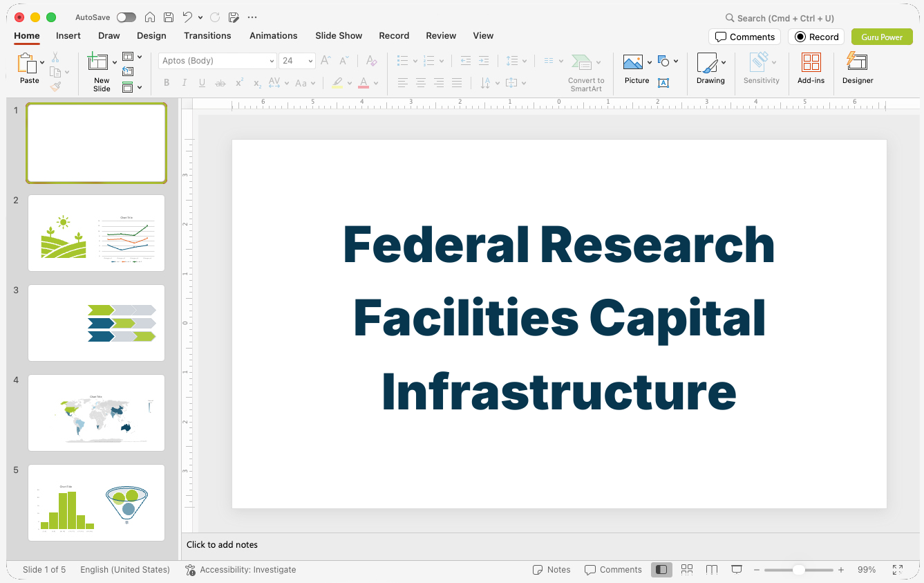Open the Insert tab
Screen dimensions: 924x583
point(68,35)
